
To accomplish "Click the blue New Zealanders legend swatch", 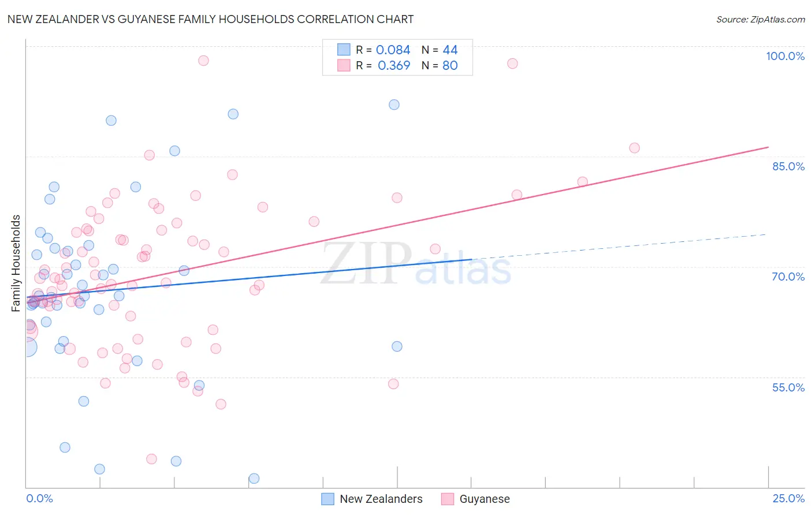I will click(x=327, y=499).
